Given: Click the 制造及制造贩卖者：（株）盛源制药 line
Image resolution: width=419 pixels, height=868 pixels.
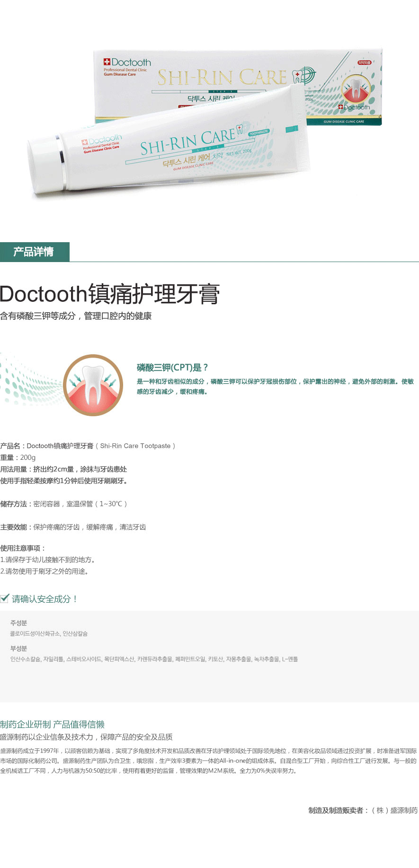Looking at the screenshot, I should [x=363, y=810].
